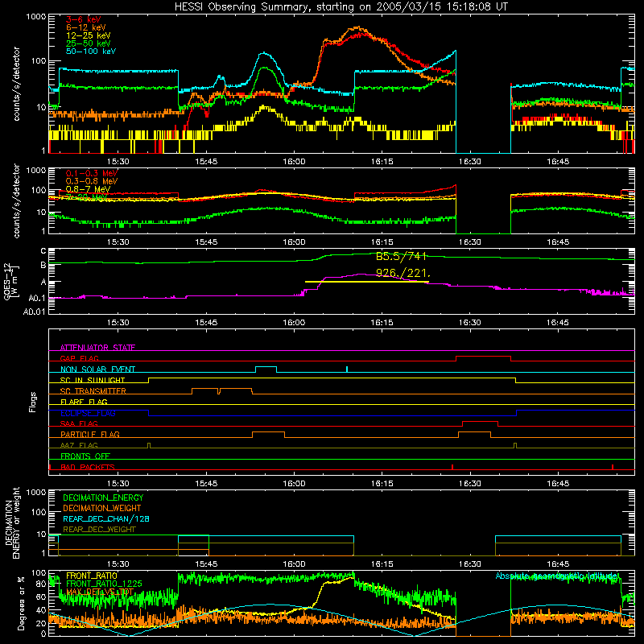Click the yellow FRONT_RATIO legend label
The height and width of the screenshot is (644, 644).
pos(91,576)
